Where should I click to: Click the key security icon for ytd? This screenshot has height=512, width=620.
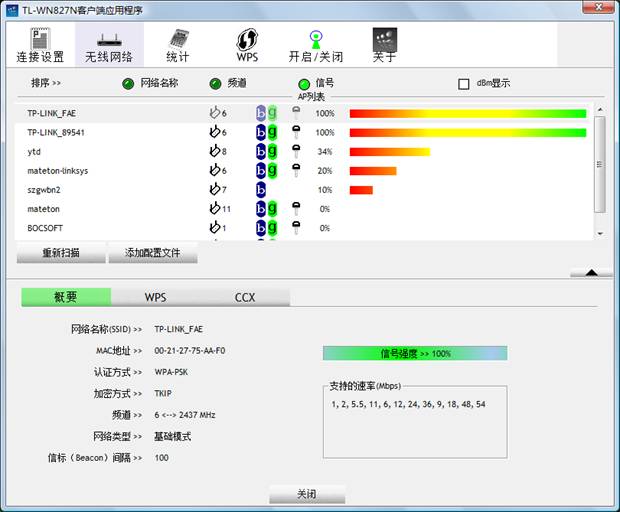coord(296,151)
